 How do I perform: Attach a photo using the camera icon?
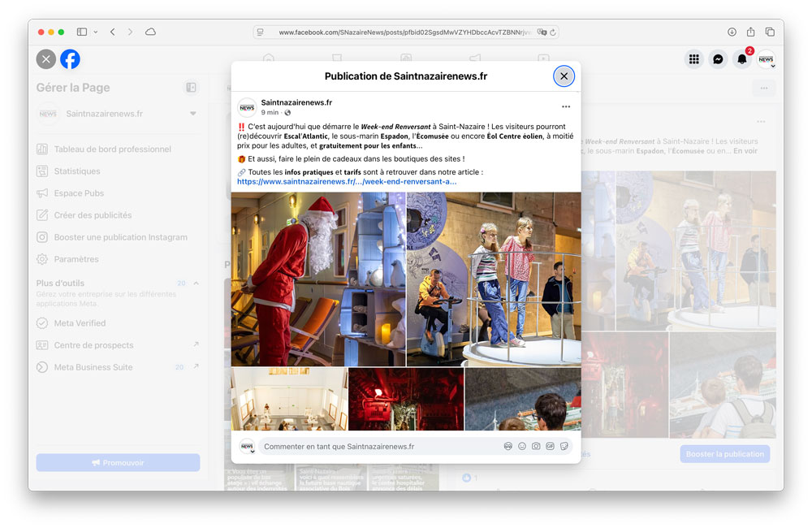(536, 446)
